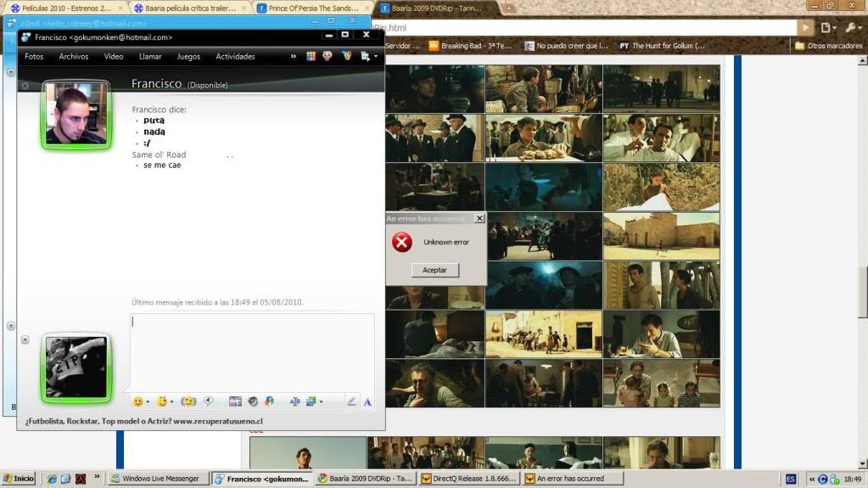
Task: Open Actividades in the chat toolbar
Action: pos(235,57)
